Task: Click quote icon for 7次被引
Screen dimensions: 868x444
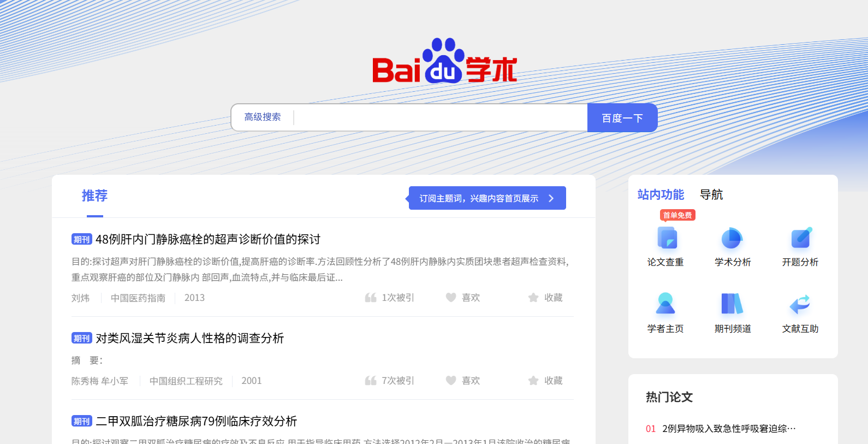Action: tap(371, 381)
